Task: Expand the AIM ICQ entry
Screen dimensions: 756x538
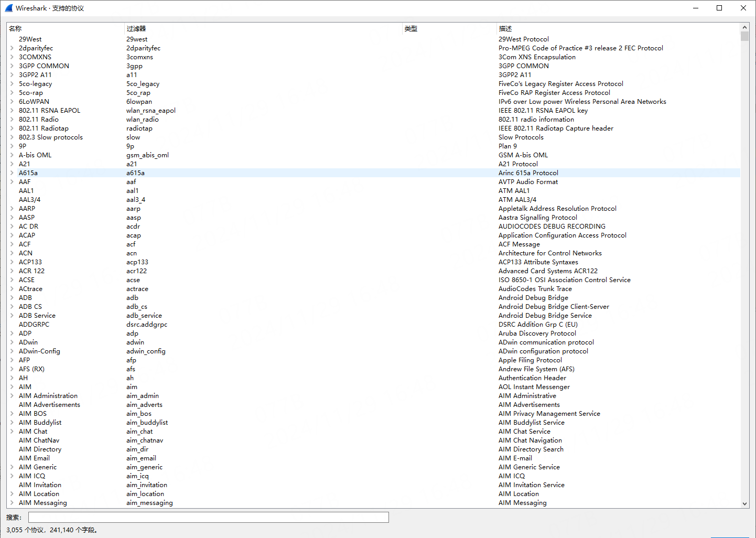Action: pyautogui.click(x=12, y=476)
